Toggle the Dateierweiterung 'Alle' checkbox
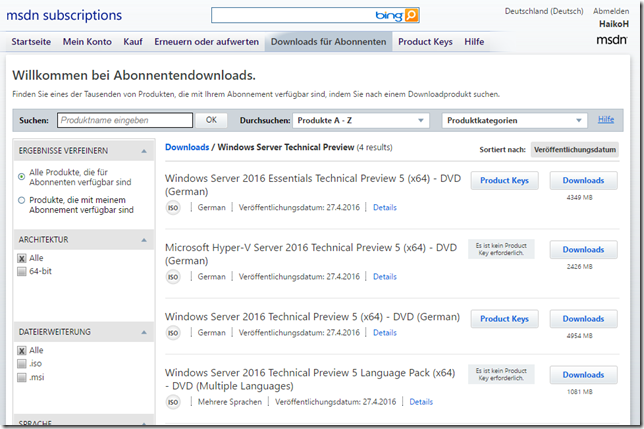This screenshot has width=644, height=429. tap(22, 351)
